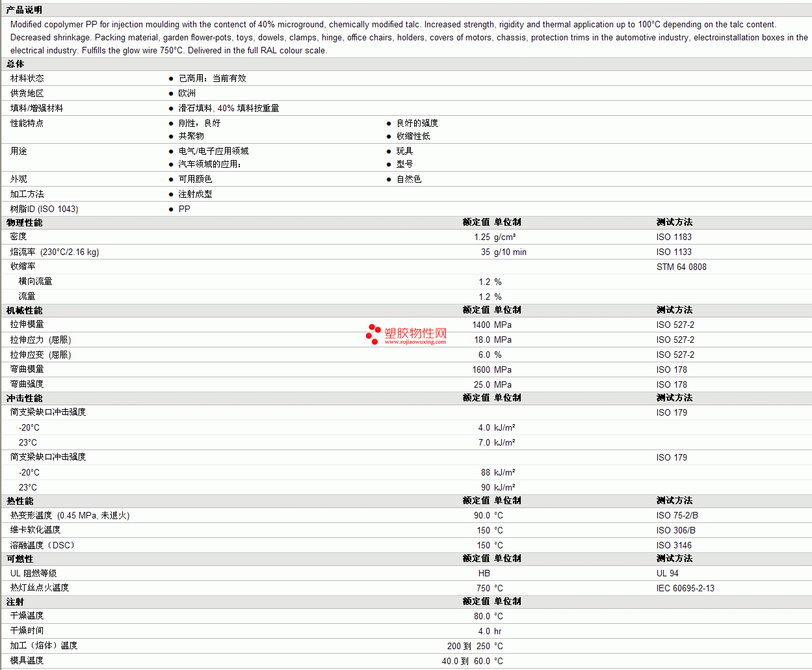812x670 pixels.
Task: Select the '热灯丝点火温度' row label
Action: (40, 587)
